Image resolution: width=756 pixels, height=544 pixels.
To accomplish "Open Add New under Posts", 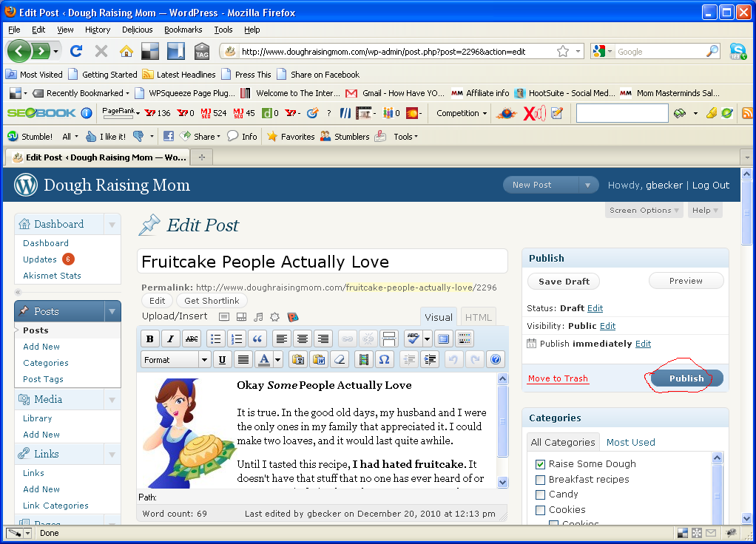I will pos(41,347).
